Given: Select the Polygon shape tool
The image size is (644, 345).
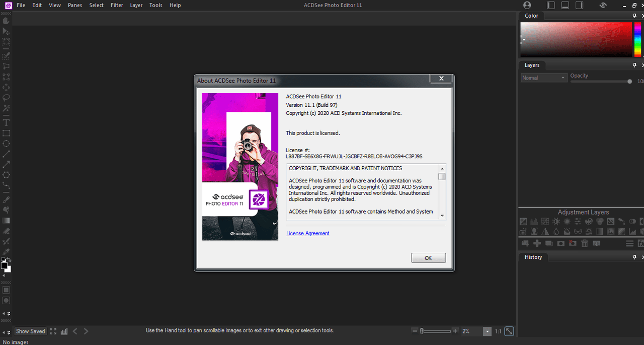Looking at the screenshot, I should tap(6, 175).
